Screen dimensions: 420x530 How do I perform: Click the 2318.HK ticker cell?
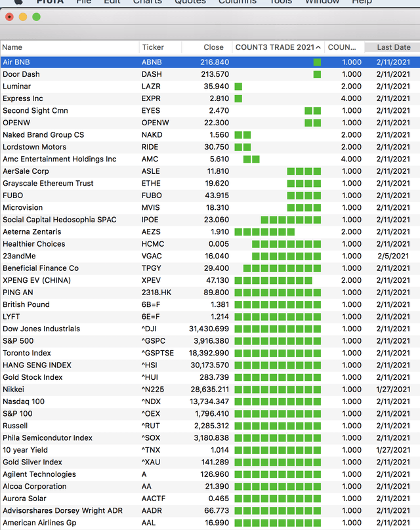pyautogui.click(x=156, y=293)
